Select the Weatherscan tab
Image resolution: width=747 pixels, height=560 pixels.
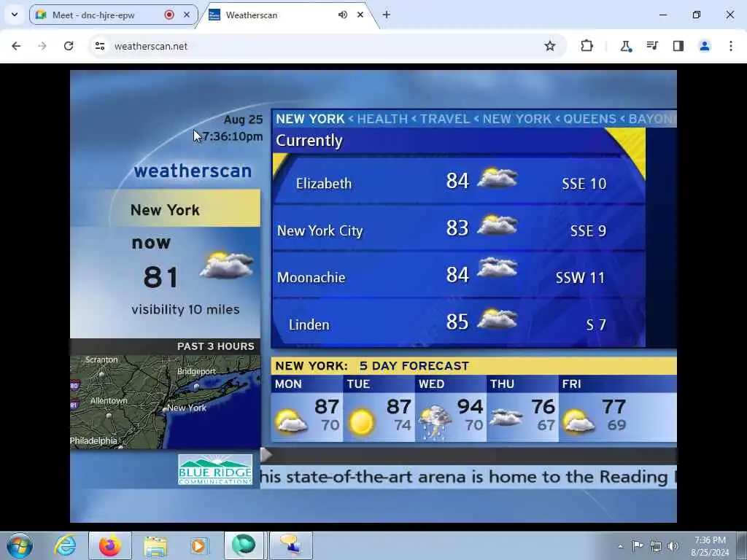287,15
